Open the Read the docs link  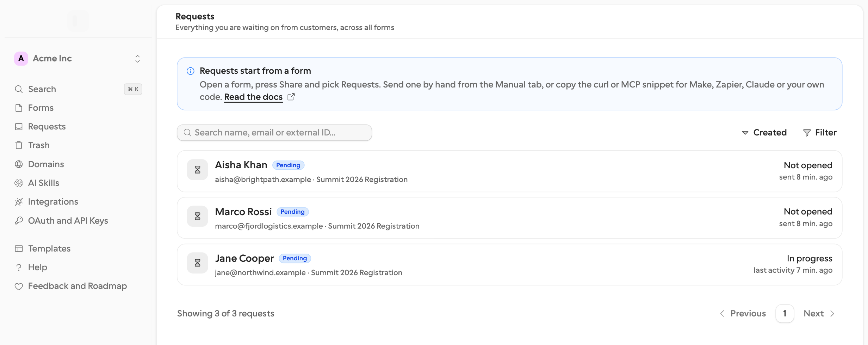(253, 97)
